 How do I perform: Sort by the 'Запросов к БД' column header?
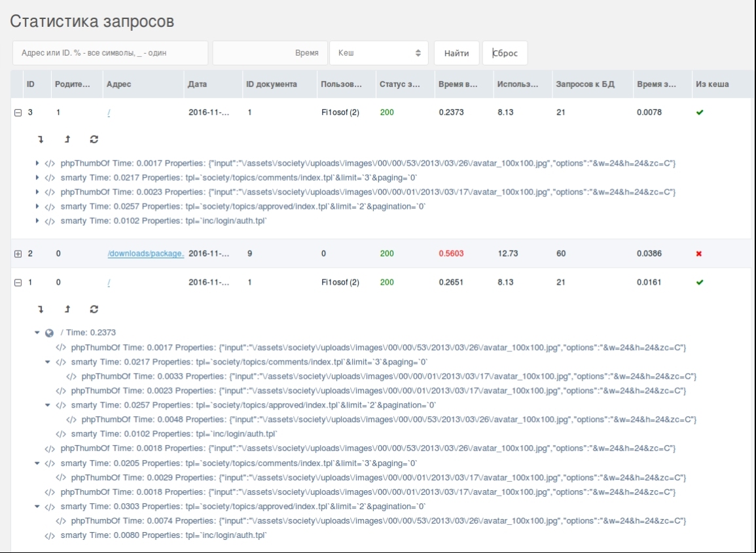point(585,84)
